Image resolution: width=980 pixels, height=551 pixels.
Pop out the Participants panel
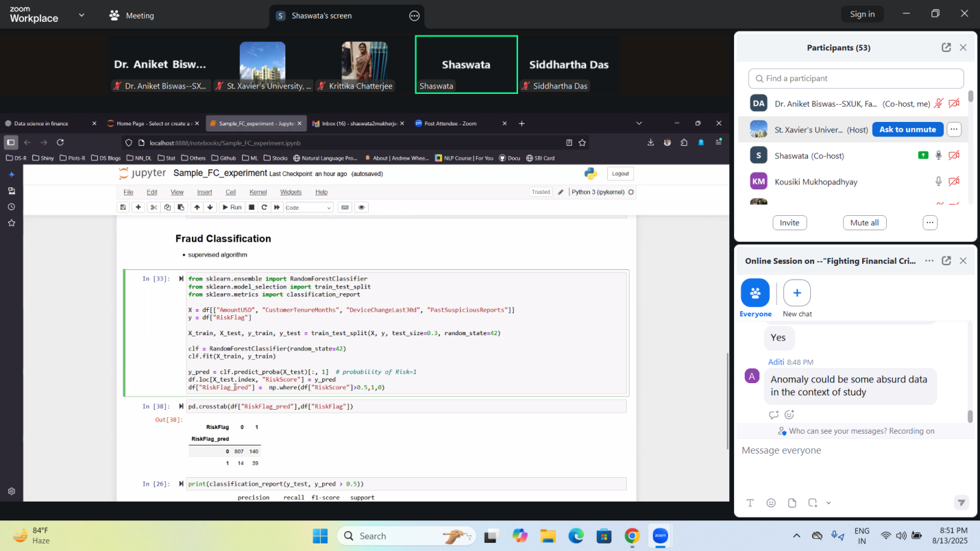(946, 47)
